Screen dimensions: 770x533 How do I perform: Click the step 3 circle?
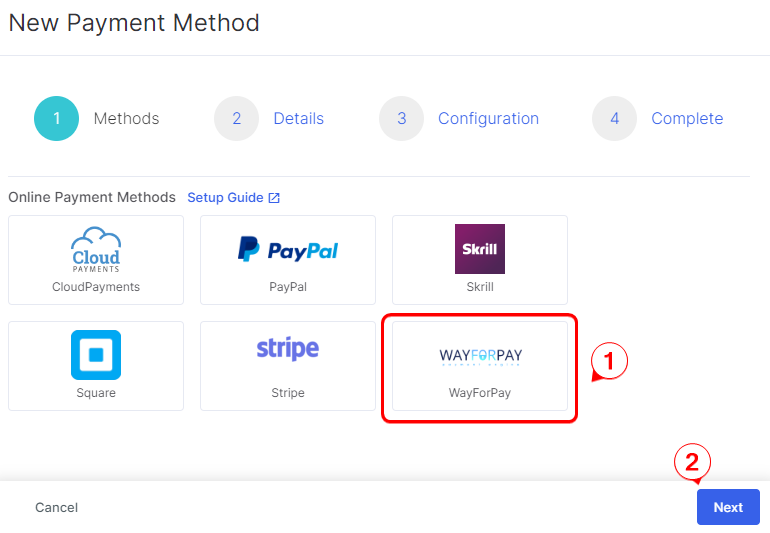pyautogui.click(x=401, y=118)
